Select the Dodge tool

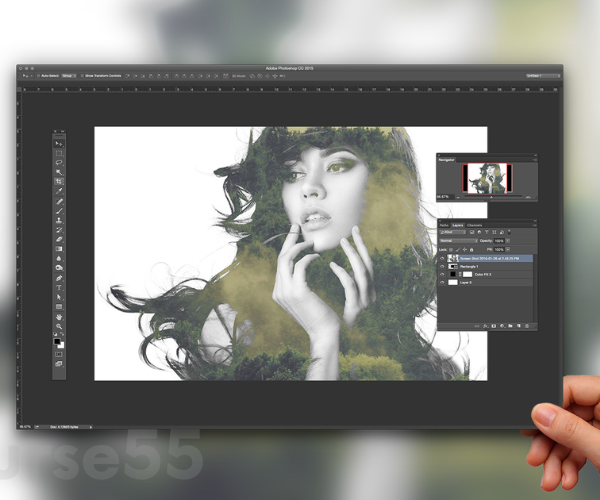(59, 268)
